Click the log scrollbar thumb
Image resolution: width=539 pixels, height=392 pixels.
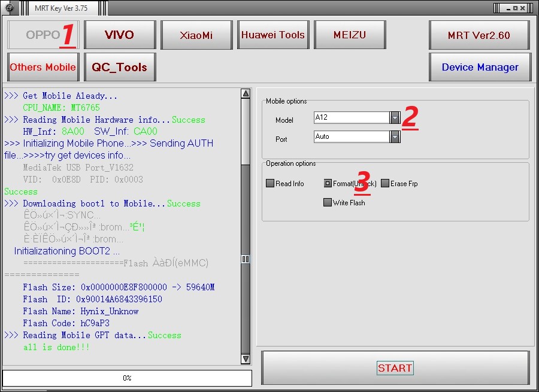coord(246,259)
